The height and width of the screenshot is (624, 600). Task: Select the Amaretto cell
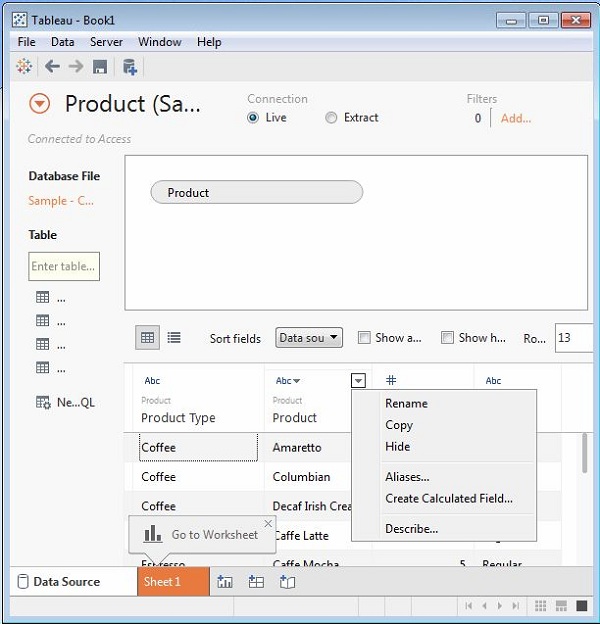pyautogui.click(x=297, y=448)
